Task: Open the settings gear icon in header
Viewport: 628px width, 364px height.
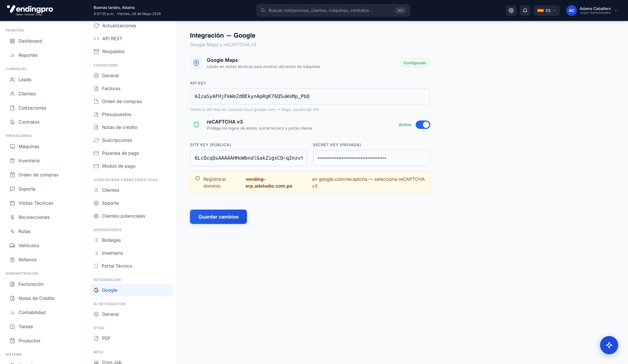Action: coord(511,10)
